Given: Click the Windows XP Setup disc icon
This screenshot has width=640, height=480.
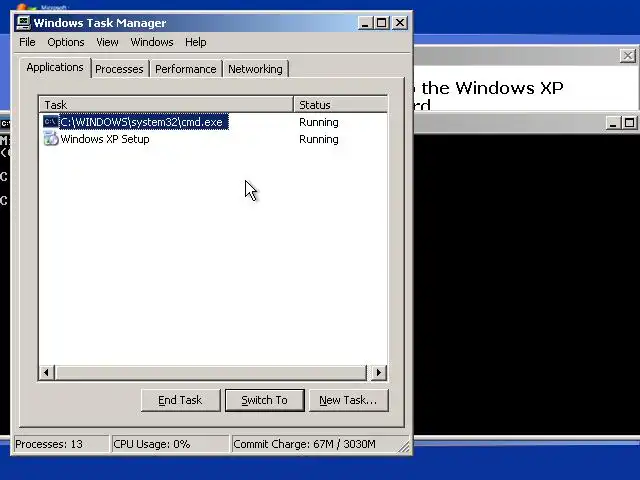Looking at the screenshot, I should (x=51, y=139).
